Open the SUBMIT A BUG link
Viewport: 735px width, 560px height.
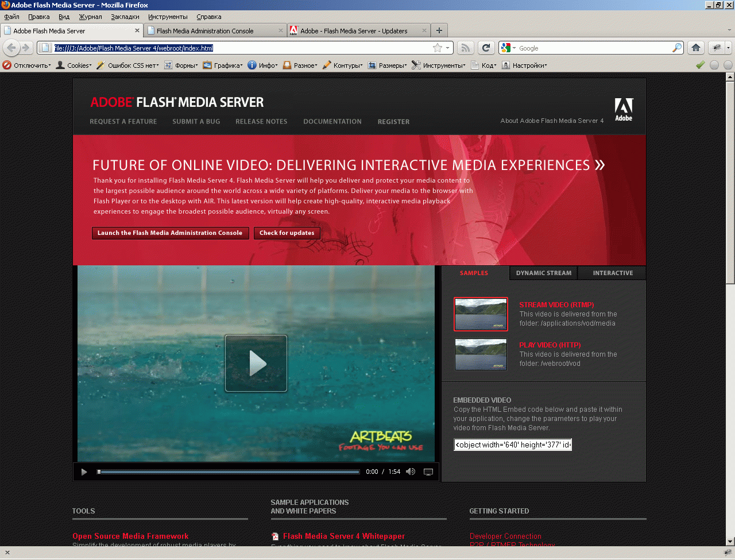coord(196,122)
